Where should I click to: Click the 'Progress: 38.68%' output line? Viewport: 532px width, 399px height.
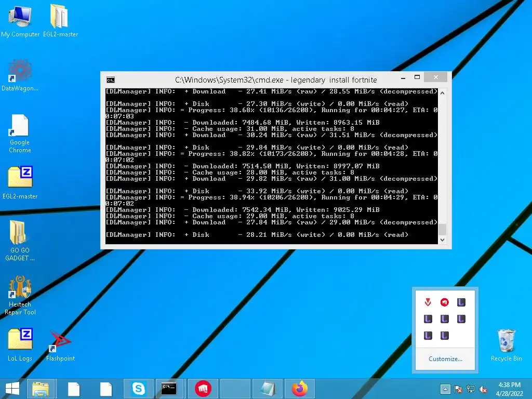click(271, 110)
